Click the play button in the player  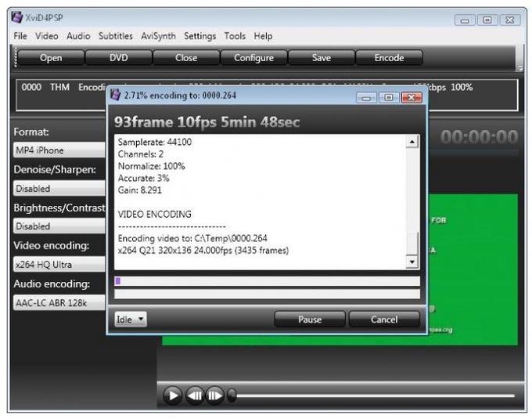(x=173, y=396)
